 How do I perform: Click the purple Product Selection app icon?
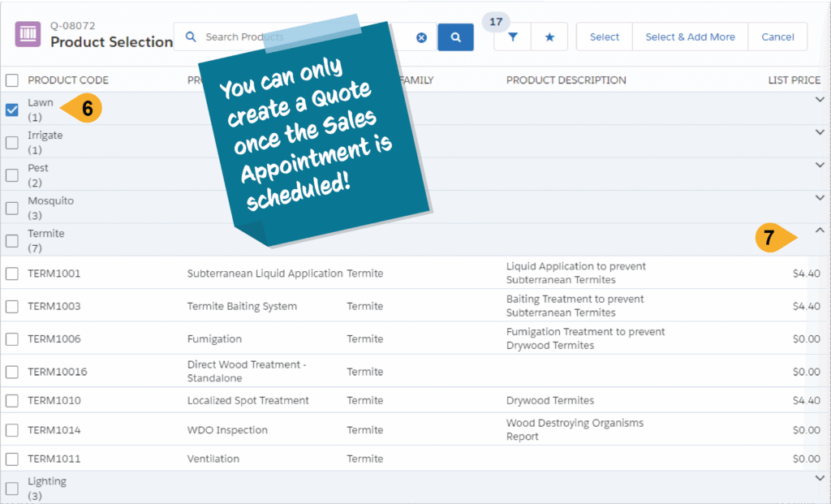pos(28,35)
